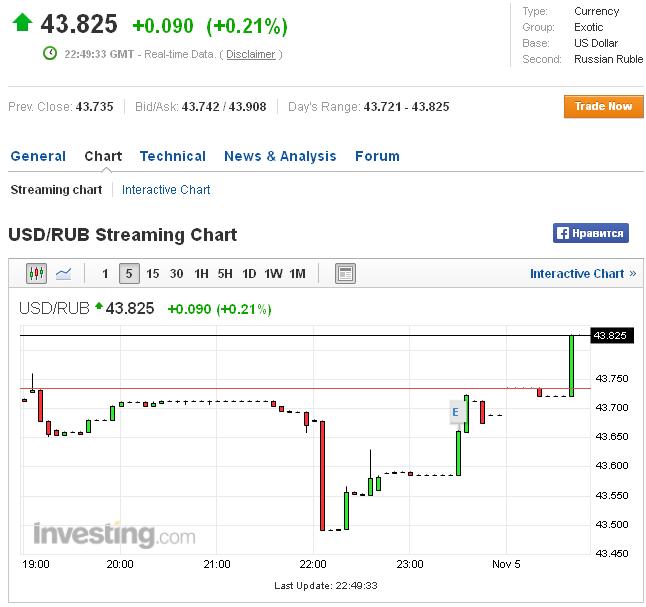Select the 1W timeframe
Screen dimensions: 646x607
tap(273, 274)
